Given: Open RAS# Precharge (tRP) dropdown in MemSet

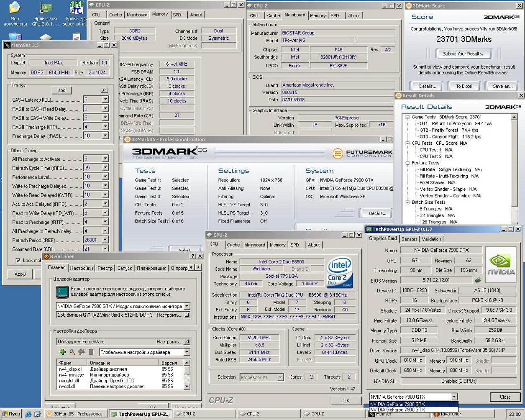Looking at the screenshot, I should (x=105, y=127).
